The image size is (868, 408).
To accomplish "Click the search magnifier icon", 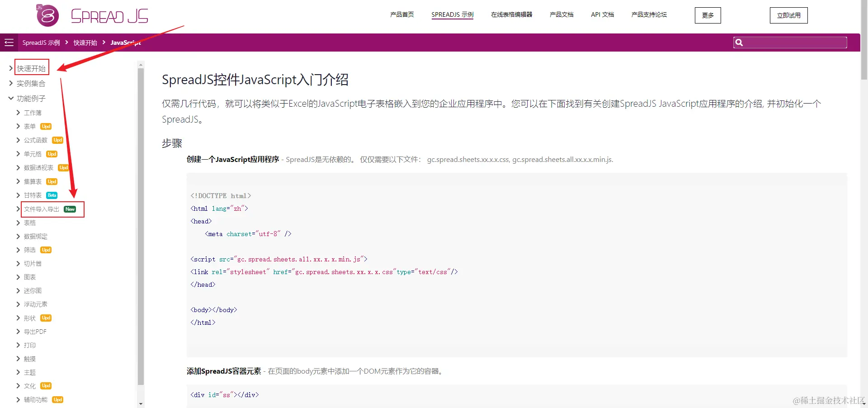I will point(739,43).
